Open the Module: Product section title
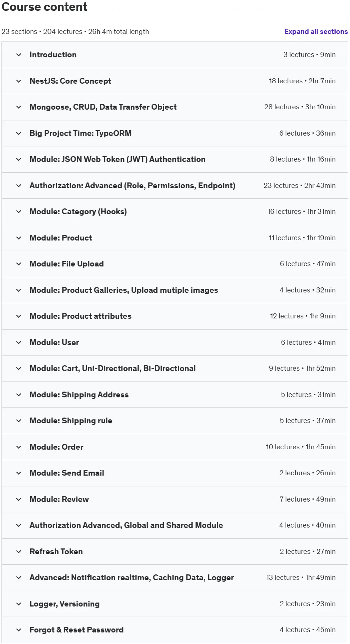This screenshot has height=644, width=350. pos(60,238)
